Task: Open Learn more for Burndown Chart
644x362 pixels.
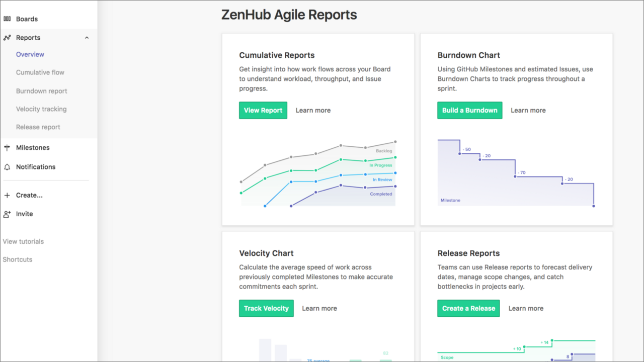Action: coord(528,111)
